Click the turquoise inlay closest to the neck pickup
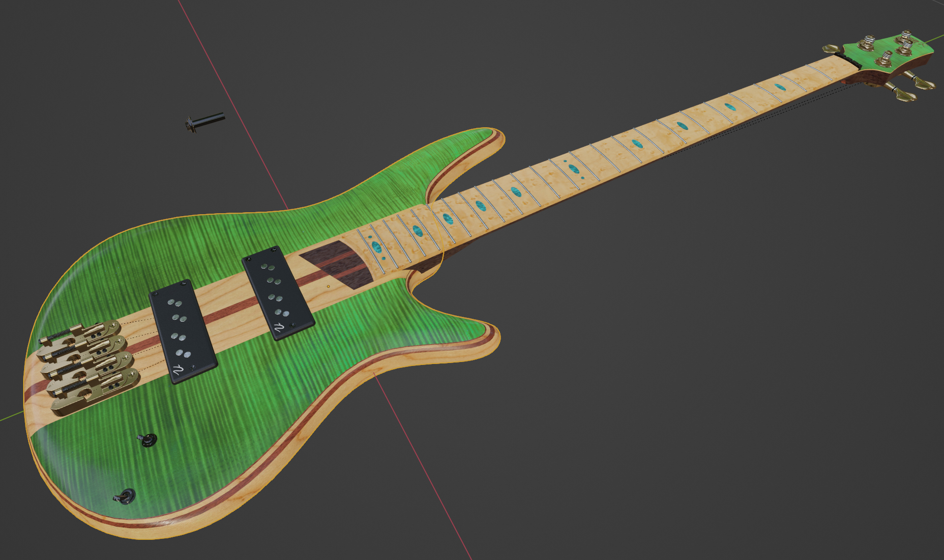Image resolution: width=944 pixels, height=560 pixels. [x=377, y=247]
